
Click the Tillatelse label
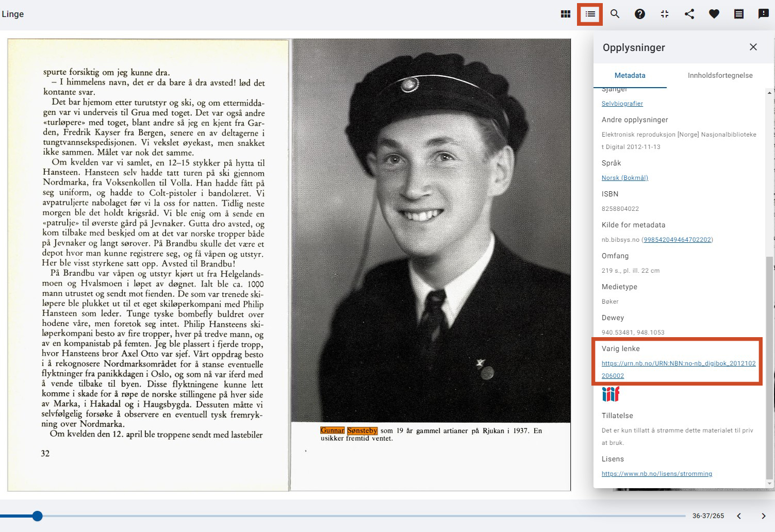coord(617,415)
